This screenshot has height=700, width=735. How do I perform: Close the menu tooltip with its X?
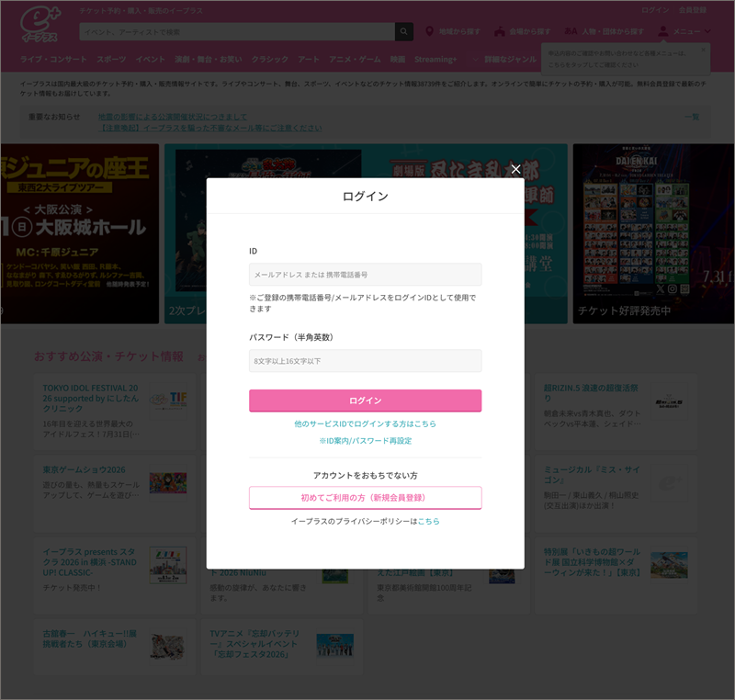click(703, 50)
